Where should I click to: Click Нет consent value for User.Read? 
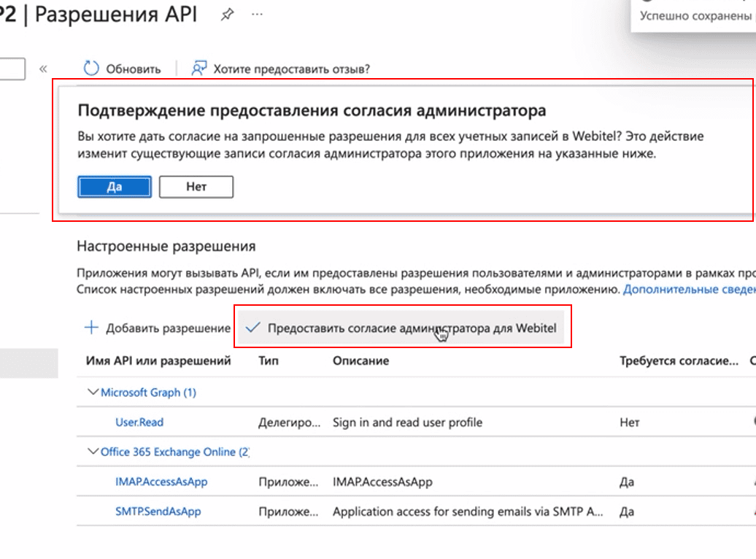[629, 423]
